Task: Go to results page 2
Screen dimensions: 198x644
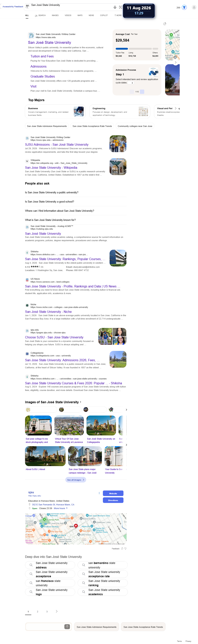Action: (x=38, y=612)
